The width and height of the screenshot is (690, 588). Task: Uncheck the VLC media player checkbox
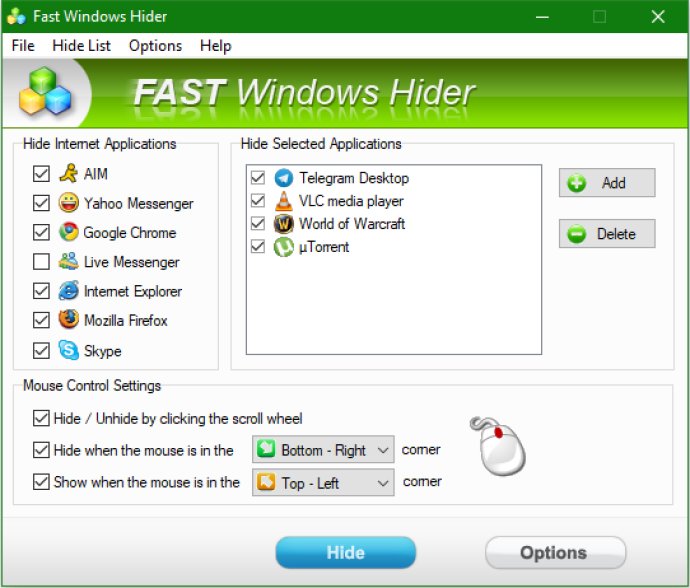[x=258, y=201]
